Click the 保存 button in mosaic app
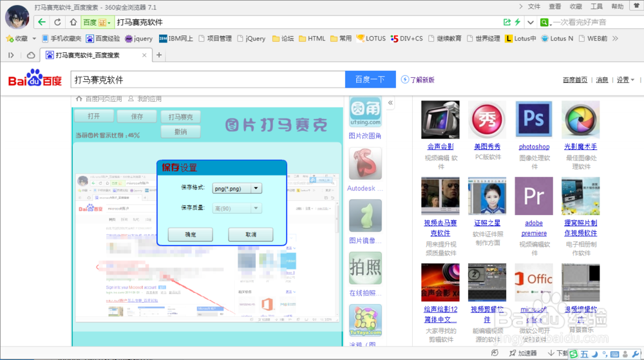 [137, 117]
